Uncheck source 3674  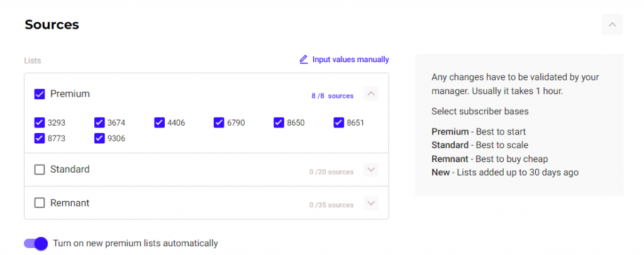coord(99,122)
